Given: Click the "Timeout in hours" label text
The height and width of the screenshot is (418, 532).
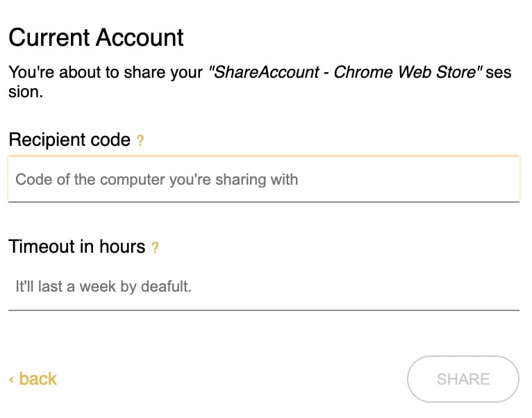Looking at the screenshot, I should pyautogui.click(x=76, y=246).
